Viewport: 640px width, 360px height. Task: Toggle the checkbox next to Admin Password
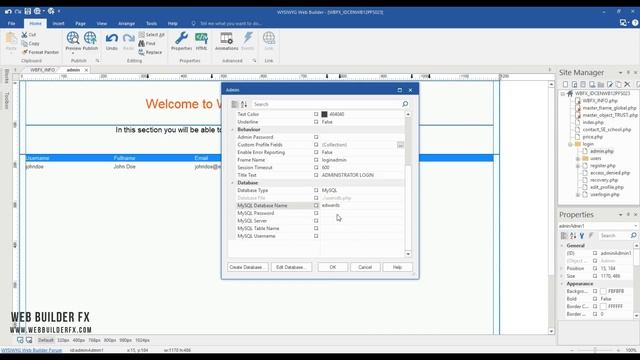click(316, 137)
